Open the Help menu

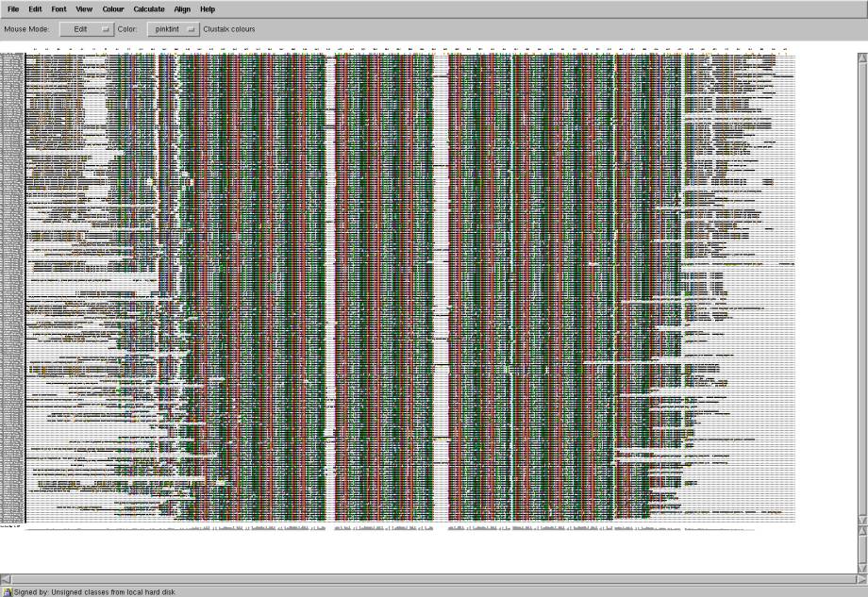(208, 9)
